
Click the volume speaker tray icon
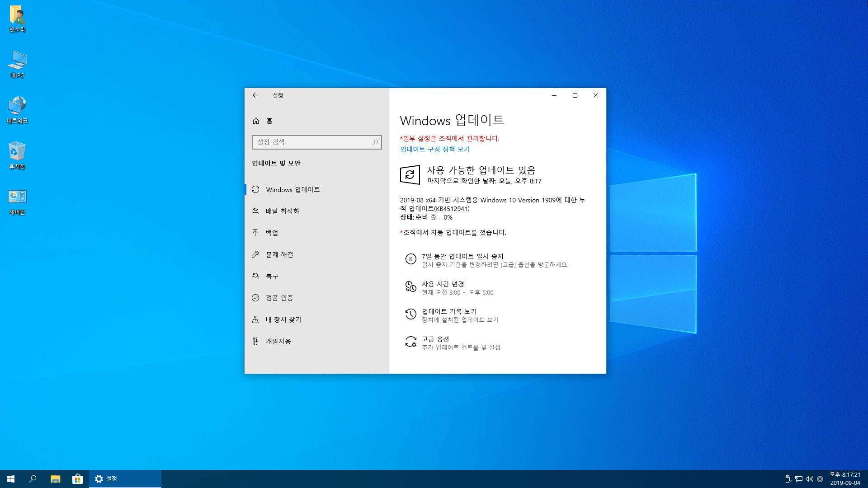pos(810,479)
